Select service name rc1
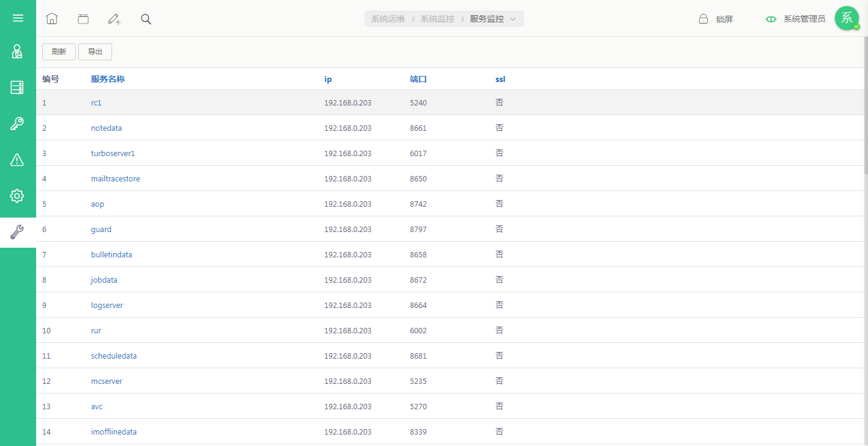 click(x=96, y=103)
